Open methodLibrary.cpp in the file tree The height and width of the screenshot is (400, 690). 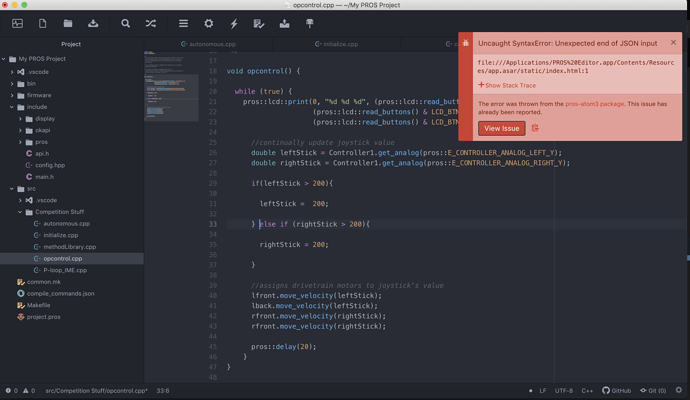coord(70,247)
